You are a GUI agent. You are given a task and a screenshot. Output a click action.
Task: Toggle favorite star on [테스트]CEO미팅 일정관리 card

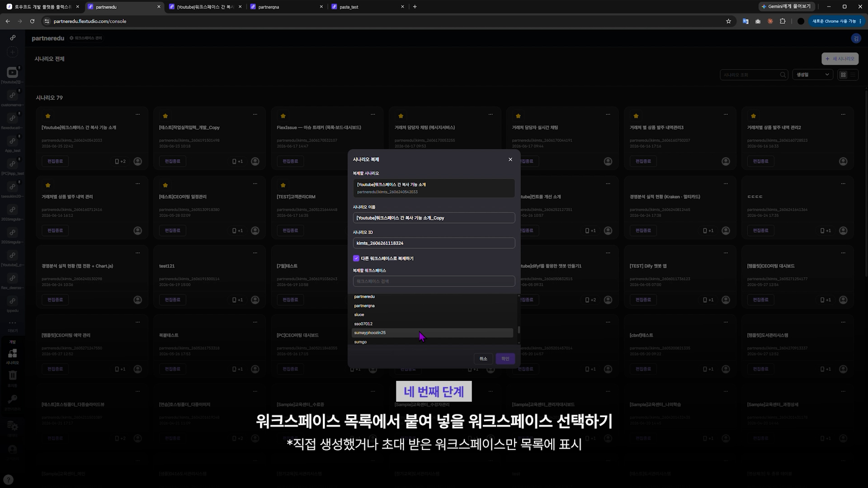pos(165,185)
